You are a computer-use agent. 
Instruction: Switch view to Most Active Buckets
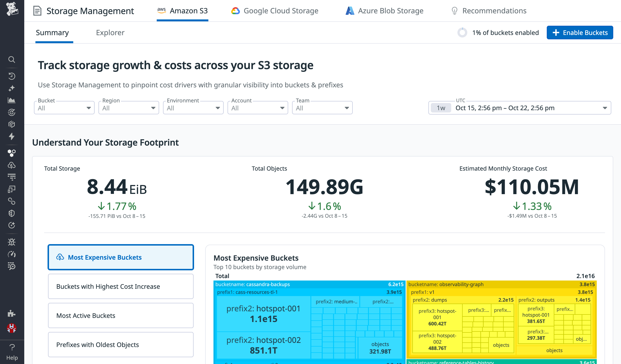[121, 315]
